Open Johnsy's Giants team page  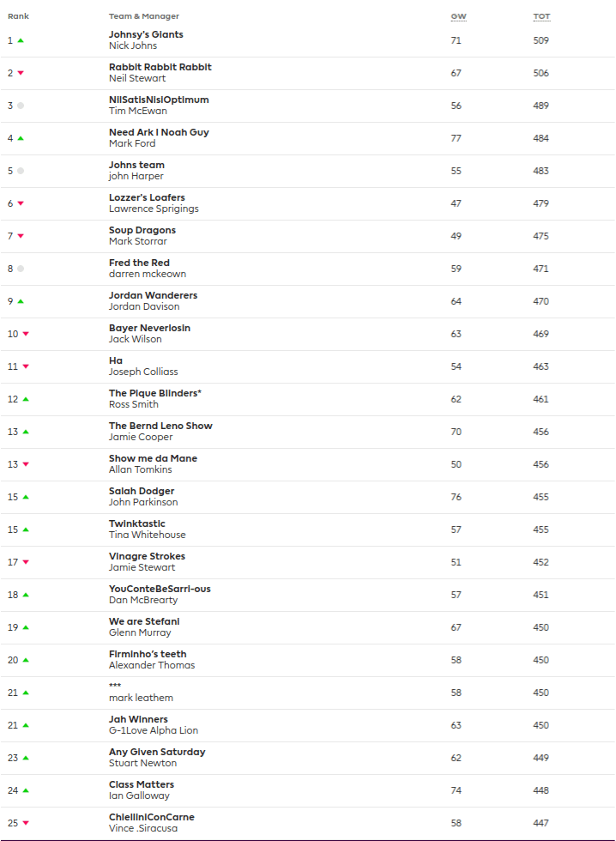tap(146, 34)
